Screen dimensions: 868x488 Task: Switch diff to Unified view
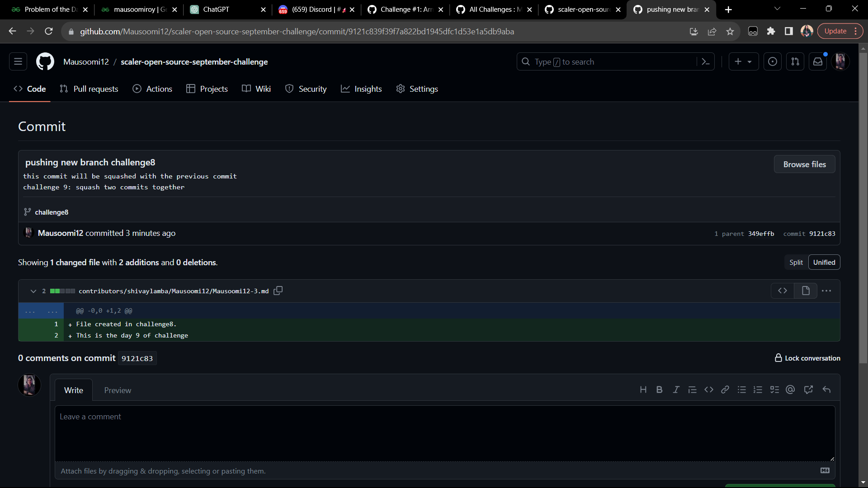[x=824, y=263]
